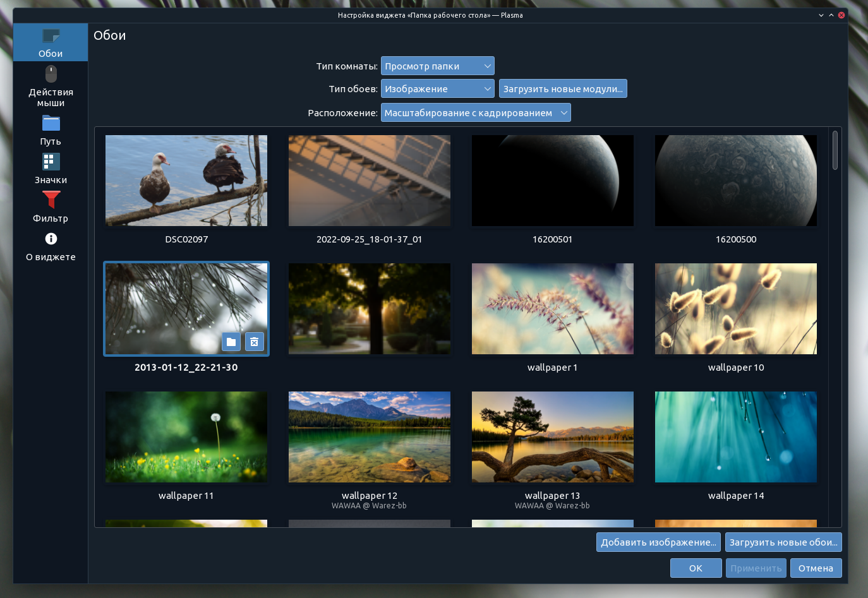Expand the Тип комнаты dropdown
This screenshot has height=598, width=868.
[x=437, y=66]
